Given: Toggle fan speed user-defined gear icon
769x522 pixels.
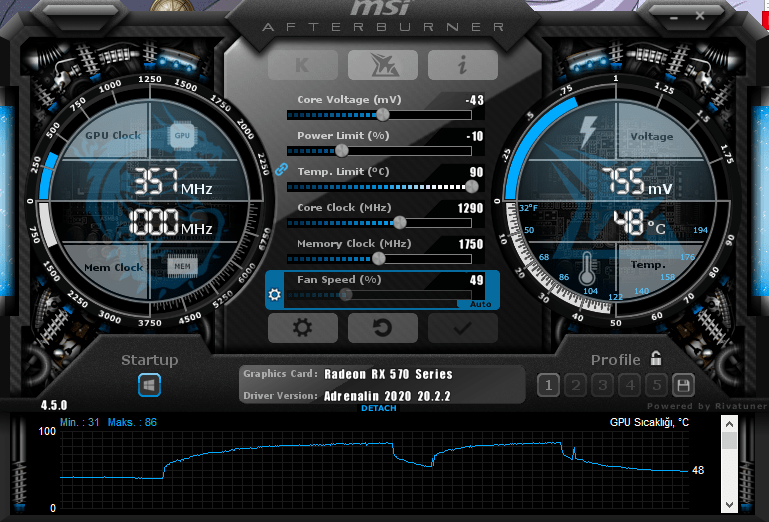Looking at the screenshot, I should click(x=275, y=294).
